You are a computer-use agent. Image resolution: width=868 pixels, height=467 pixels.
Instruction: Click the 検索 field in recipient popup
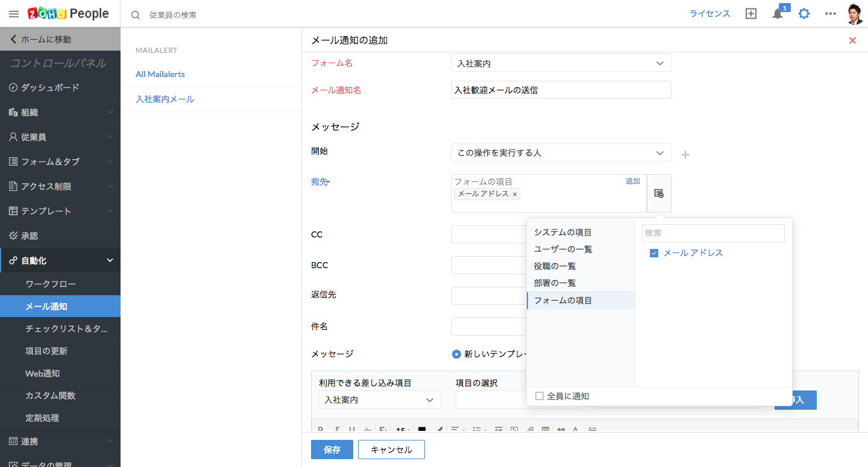point(714,233)
